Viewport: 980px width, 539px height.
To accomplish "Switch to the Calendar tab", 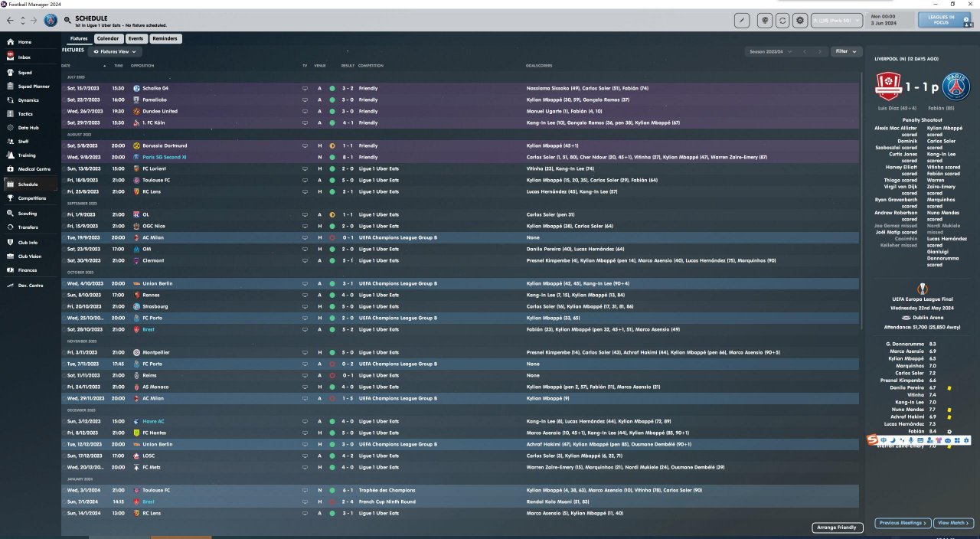I will (x=108, y=38).
